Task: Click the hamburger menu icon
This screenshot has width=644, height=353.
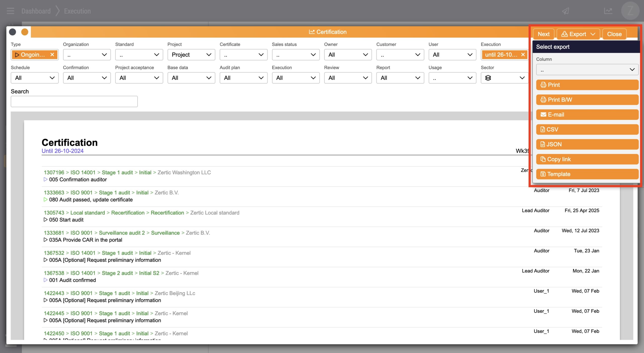Action: [10, 11]
